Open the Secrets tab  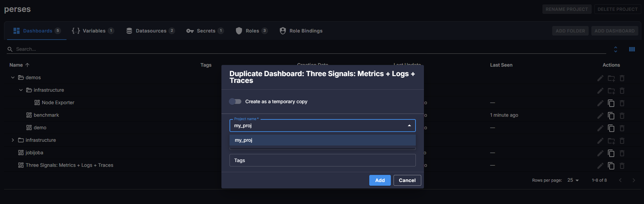(x=205, y=31)
